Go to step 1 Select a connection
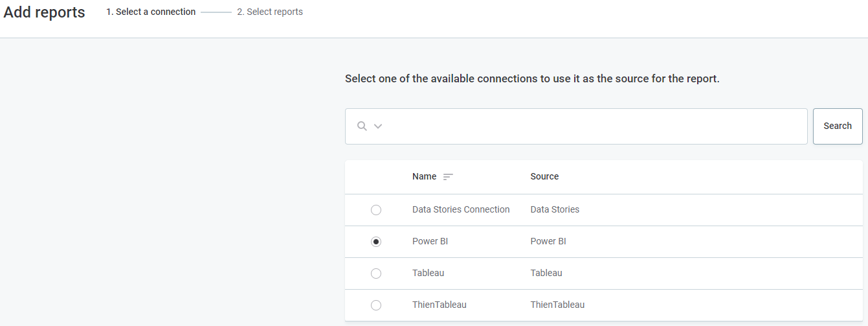 click(x=151, y=12)
